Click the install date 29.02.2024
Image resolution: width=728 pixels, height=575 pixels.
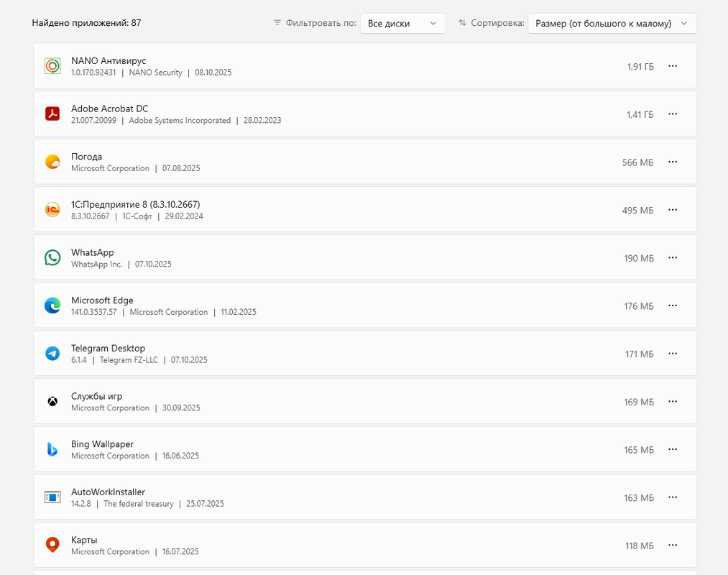click(184, 216)
